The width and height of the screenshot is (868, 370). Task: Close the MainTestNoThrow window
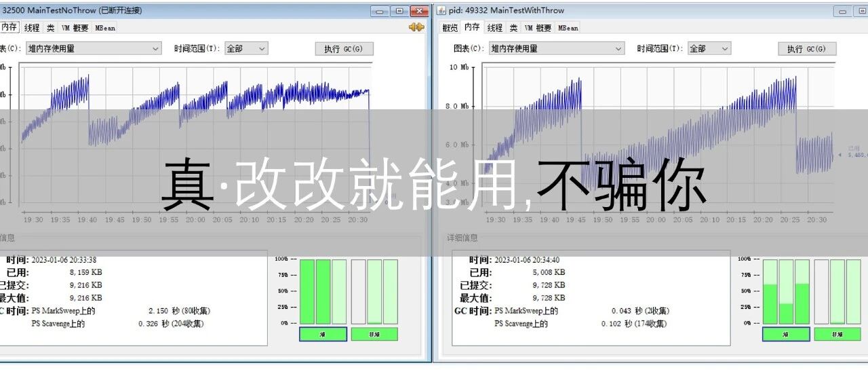pyautogui.click(x=420, y=10)
